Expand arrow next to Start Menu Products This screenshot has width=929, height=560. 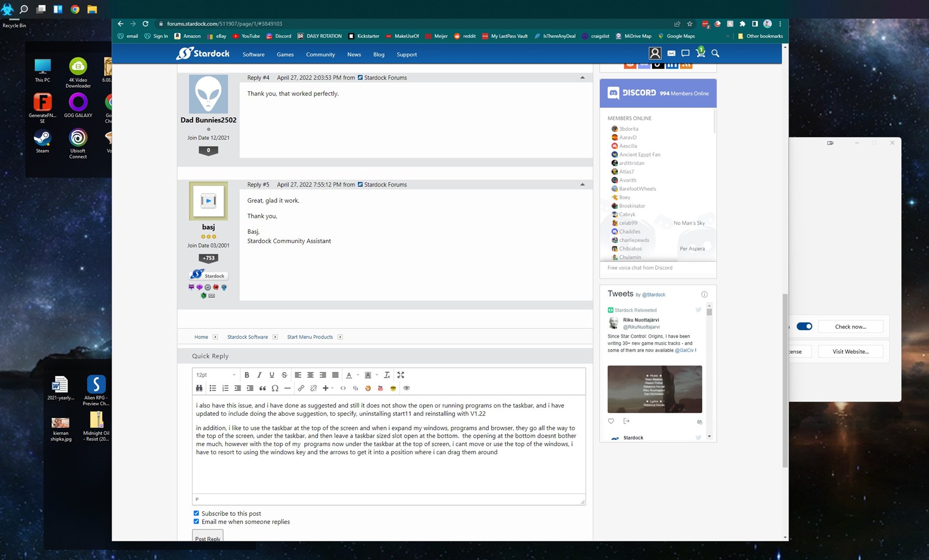coord(340,337)
